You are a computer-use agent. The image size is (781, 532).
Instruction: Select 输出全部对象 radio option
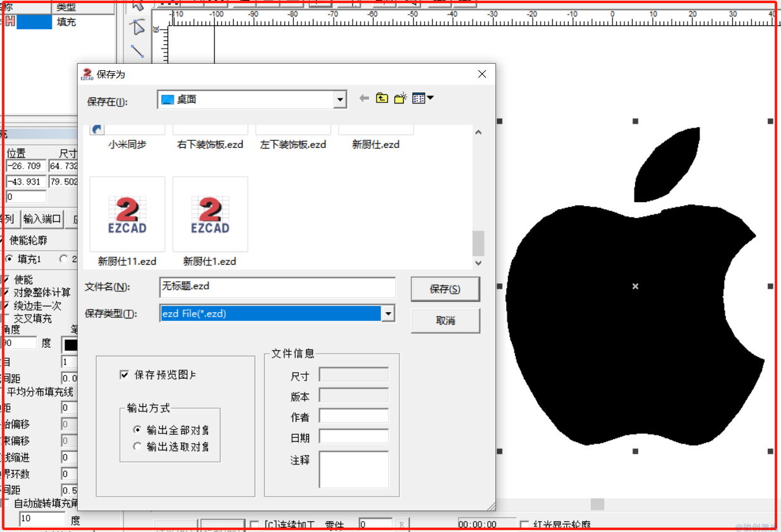(x=138, y=430)
